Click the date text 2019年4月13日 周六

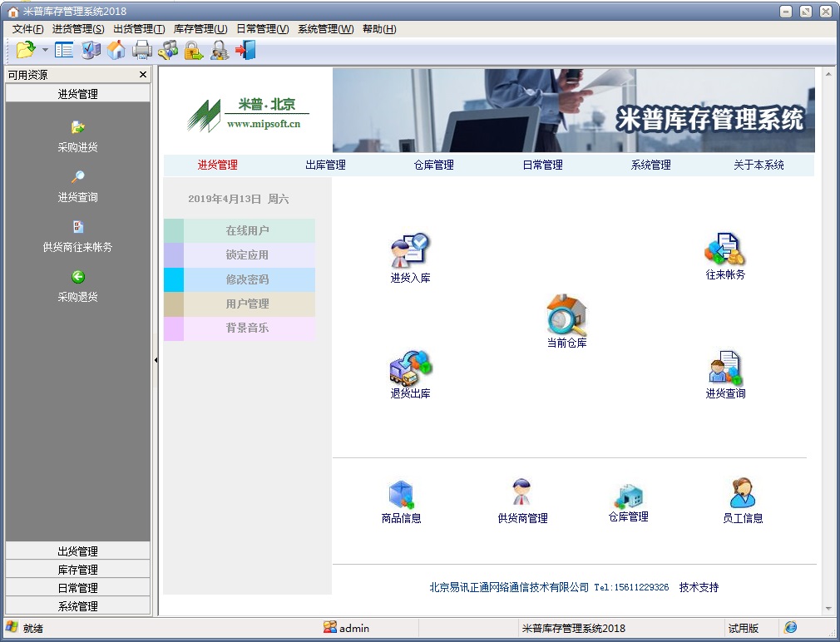[x=239, y=200]
